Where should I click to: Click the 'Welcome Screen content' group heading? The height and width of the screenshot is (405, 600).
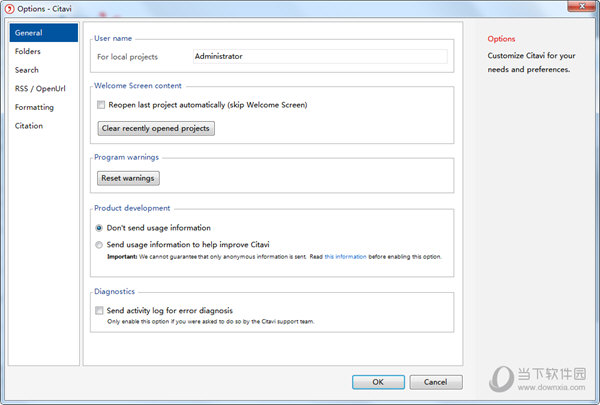[x=138, y=86]
